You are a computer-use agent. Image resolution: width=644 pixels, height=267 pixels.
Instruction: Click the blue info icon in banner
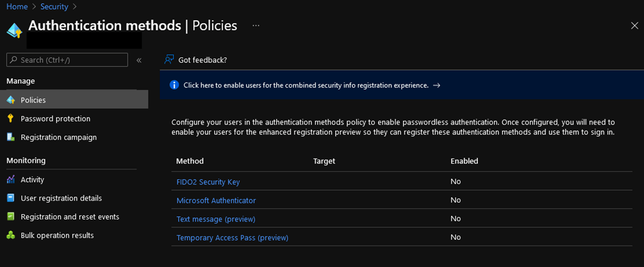(x=174, y=85)
